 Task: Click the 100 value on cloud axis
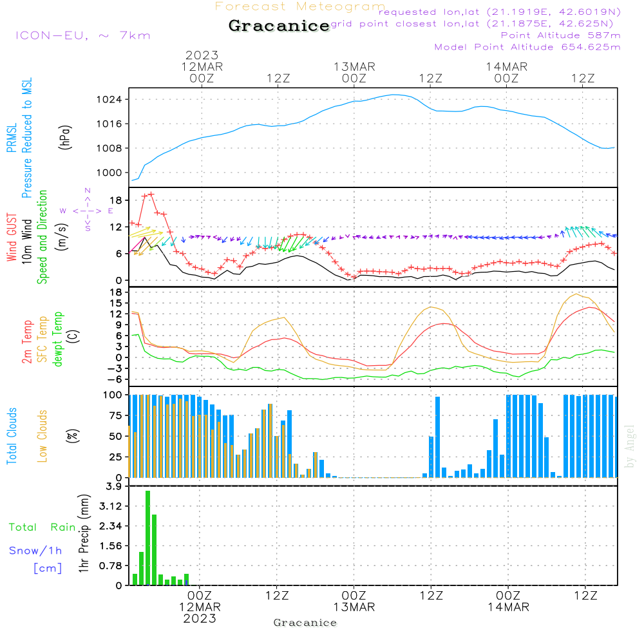pyautogui.click(x=113, y=395)
